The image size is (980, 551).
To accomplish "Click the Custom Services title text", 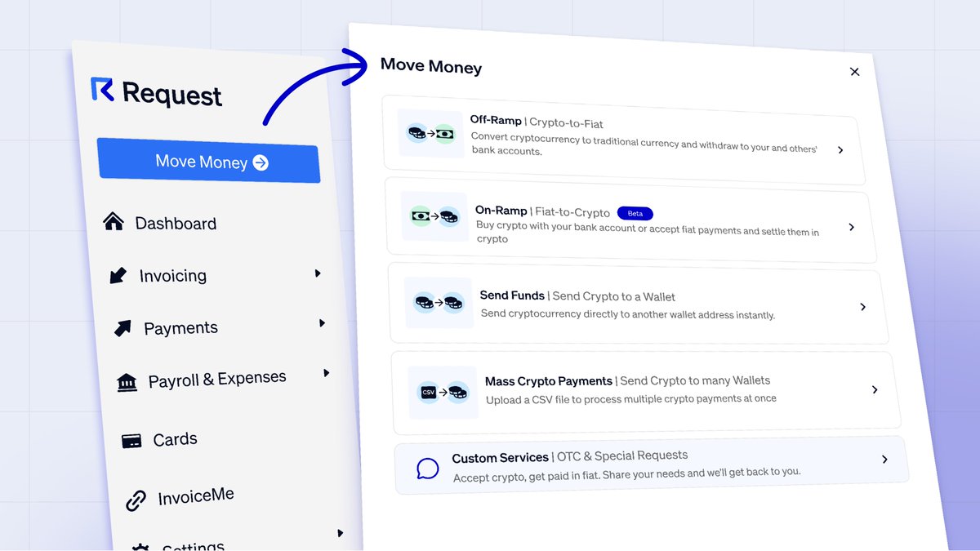I will click(x=500, y=458).
